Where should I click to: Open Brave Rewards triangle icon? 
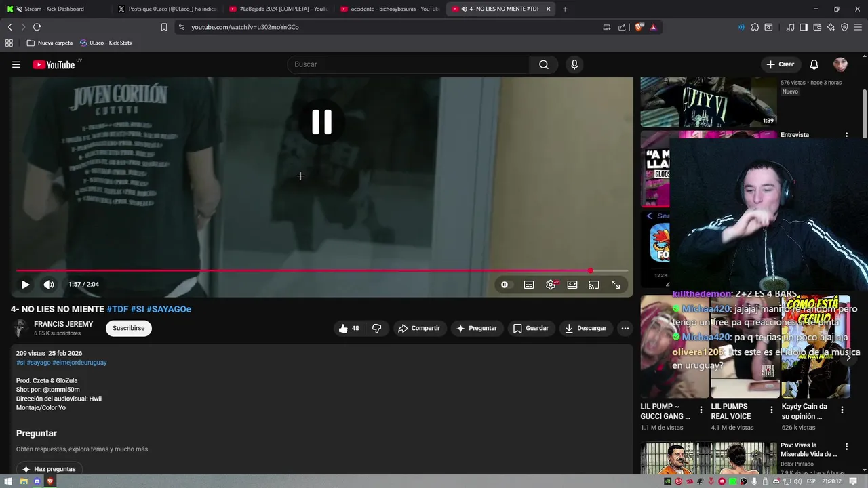(x=653, y=27)
